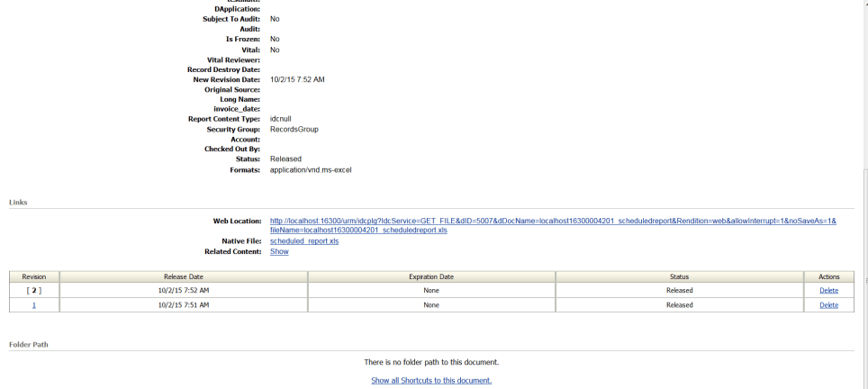Click the Status column header in table

pos(679,276)
